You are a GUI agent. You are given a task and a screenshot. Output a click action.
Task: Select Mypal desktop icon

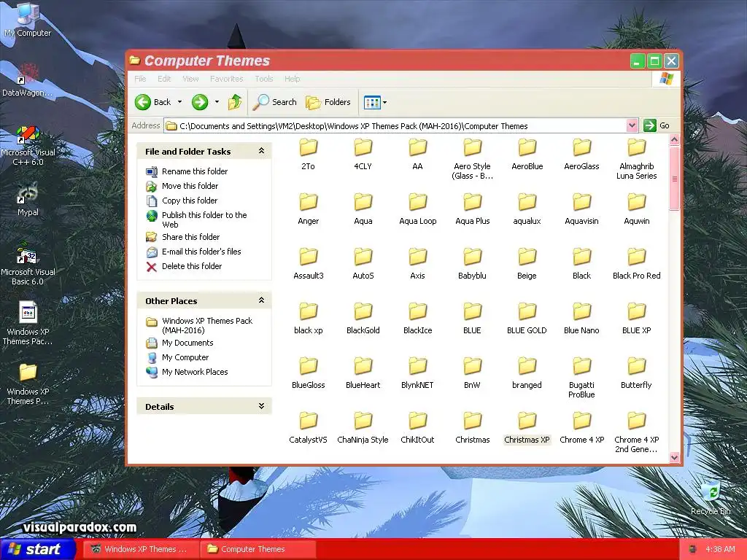pos(28,200)
